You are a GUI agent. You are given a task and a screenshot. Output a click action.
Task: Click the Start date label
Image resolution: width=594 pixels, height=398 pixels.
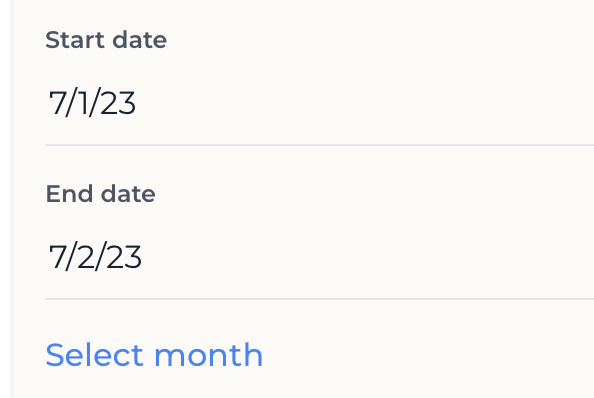(x=106, y=39)
